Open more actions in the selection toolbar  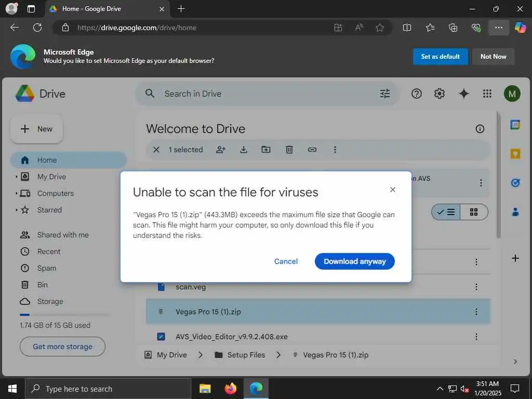(335, 150)
